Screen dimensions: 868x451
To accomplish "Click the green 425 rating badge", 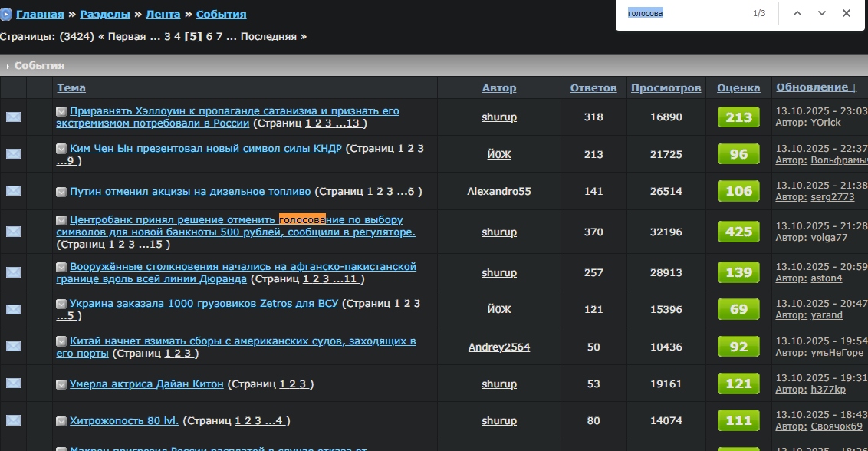I will [738, 232].
